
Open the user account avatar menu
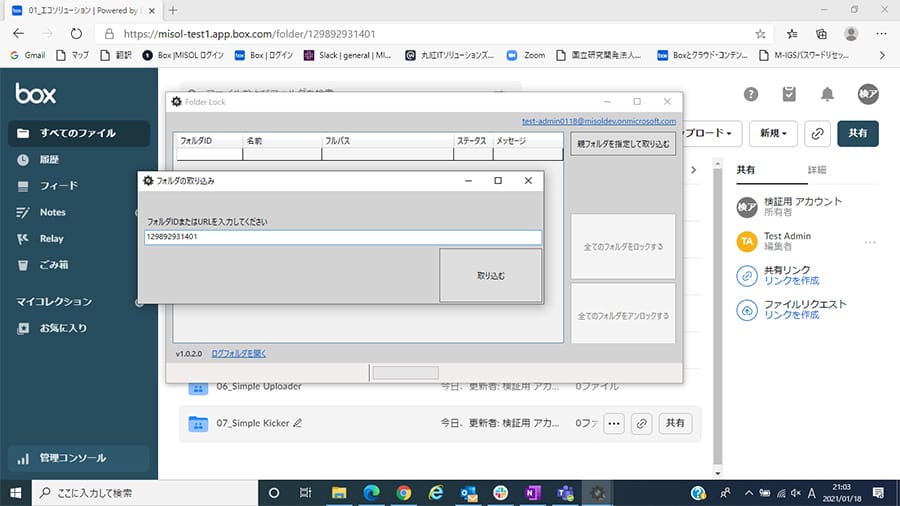click(x=867, y=94)
